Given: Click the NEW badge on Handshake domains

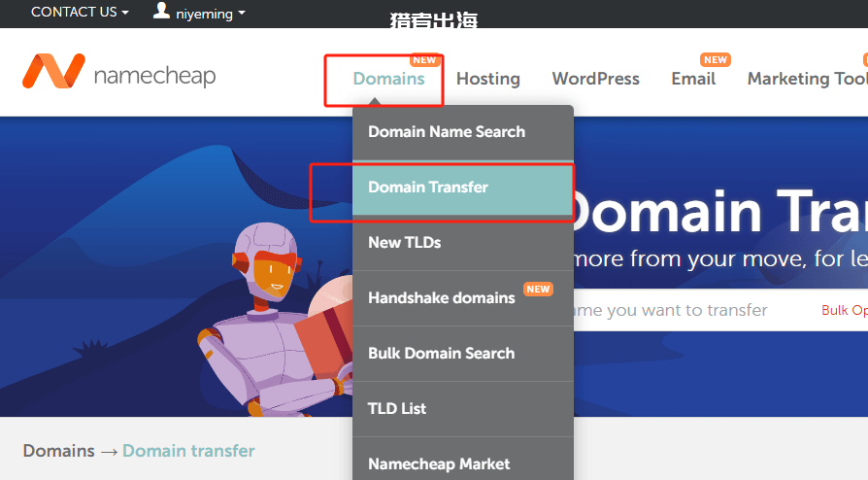Looking at the screenshot, I should [x=538, y=289].
